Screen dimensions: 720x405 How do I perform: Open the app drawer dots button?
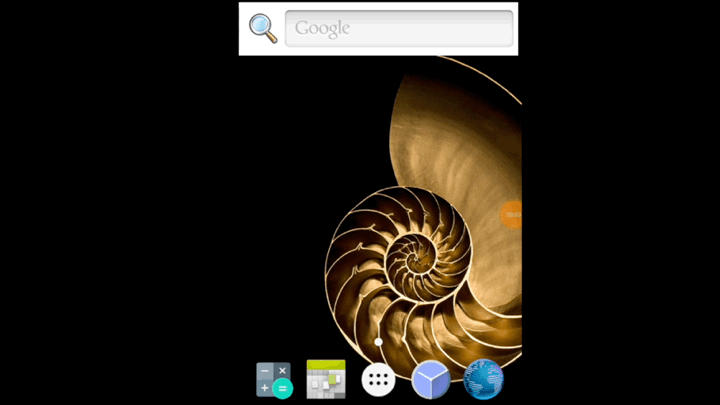(x=378, y=380)
